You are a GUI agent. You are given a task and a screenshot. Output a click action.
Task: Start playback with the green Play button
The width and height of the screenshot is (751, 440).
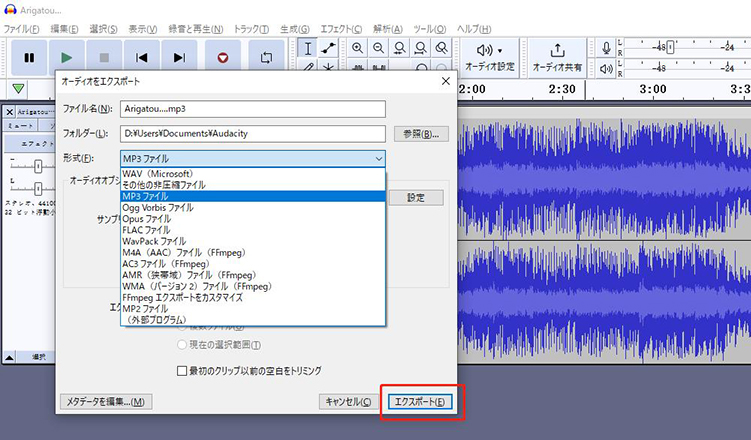[x=67, y=57]
